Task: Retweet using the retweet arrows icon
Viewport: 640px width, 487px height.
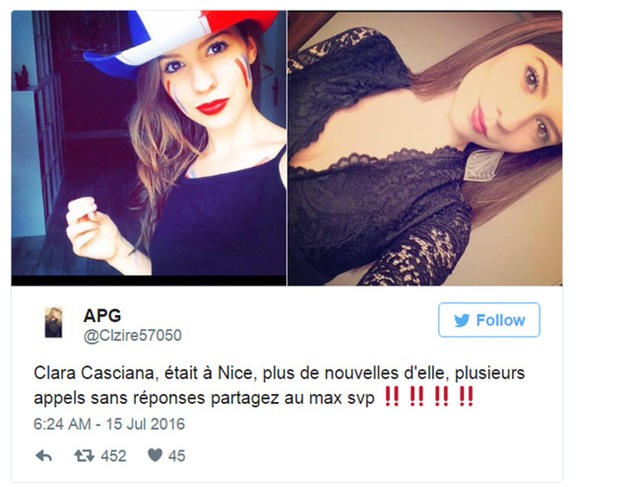Action: (x=84, y=456)
